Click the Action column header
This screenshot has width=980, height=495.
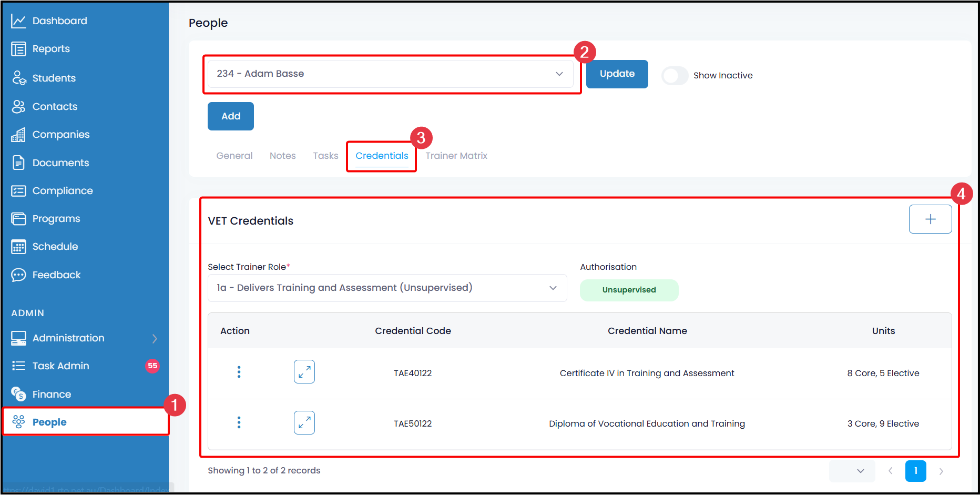coord(235,331)
